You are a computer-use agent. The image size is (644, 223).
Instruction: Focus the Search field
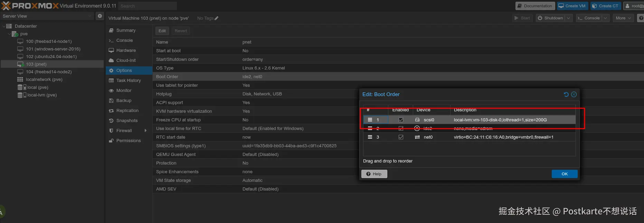(x=148, y=6)
